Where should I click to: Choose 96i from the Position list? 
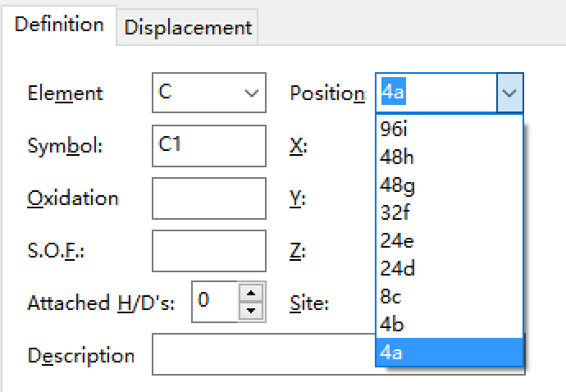tap(449, 129)
